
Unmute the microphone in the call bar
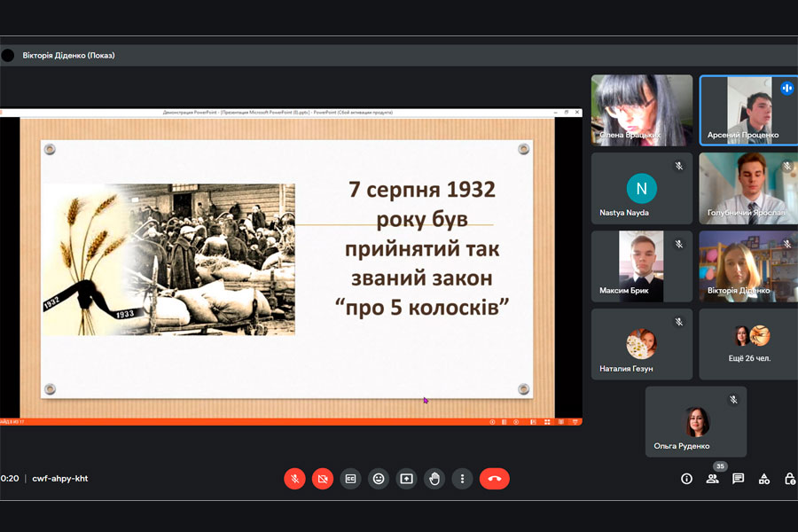click(x=294, y=479)
